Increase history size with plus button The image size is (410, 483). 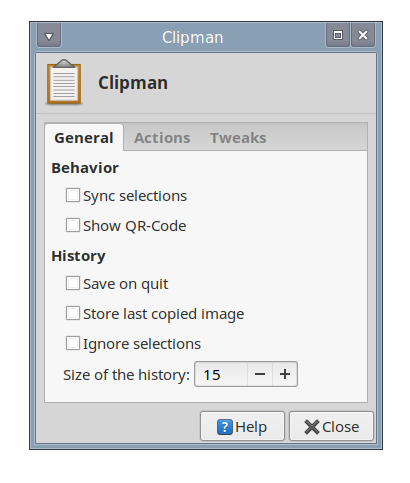[x=285, y=374]
